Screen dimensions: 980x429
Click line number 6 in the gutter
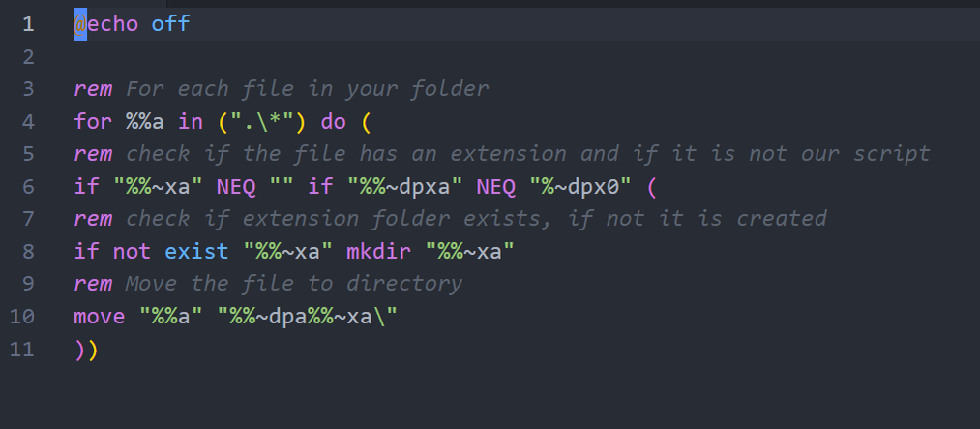tap(27, 186)
